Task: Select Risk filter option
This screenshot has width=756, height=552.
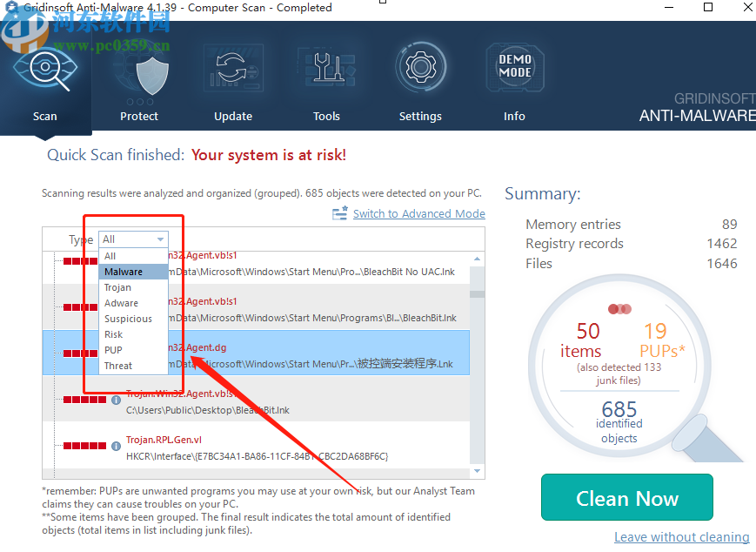Action: pos(134,334)
